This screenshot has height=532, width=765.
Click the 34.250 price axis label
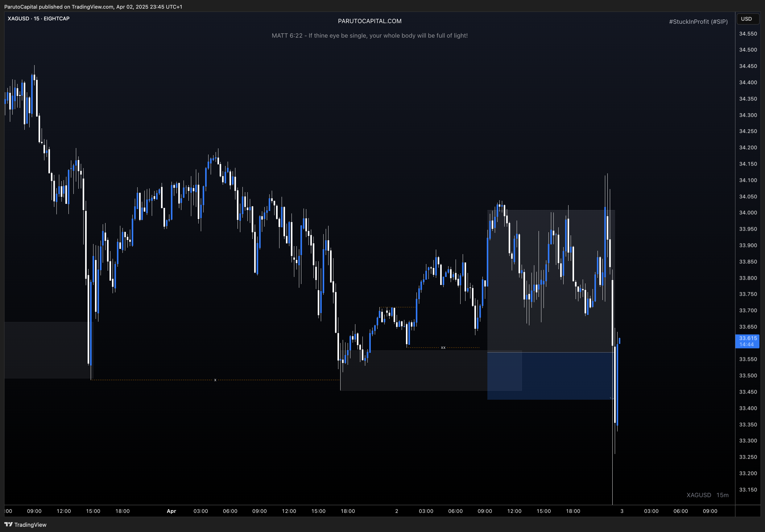(748, 131)
